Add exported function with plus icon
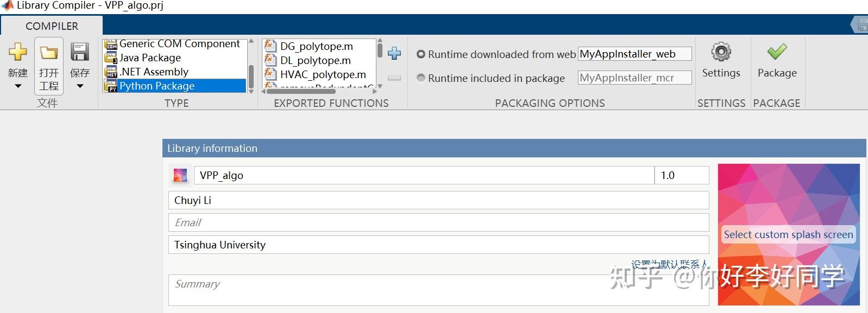The height and width of the screenshot is (313, 868). pyautogui.click(x=394, y=53)
